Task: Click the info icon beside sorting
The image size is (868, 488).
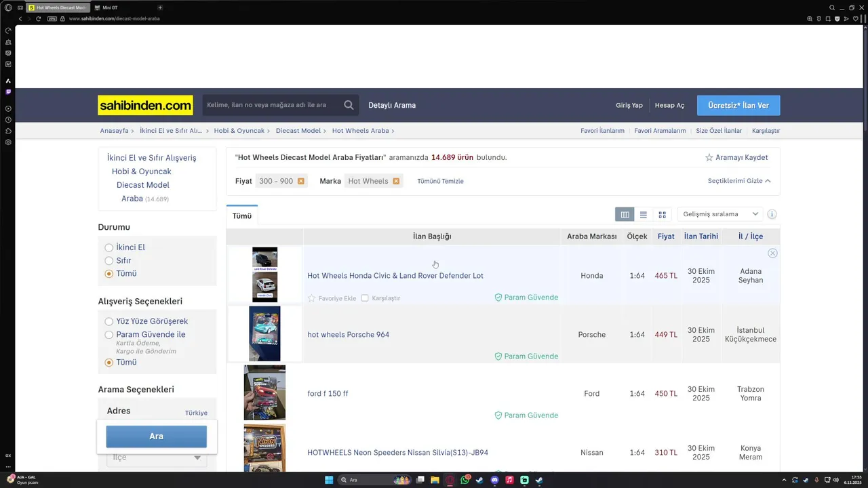Action: tap(772, 214)
